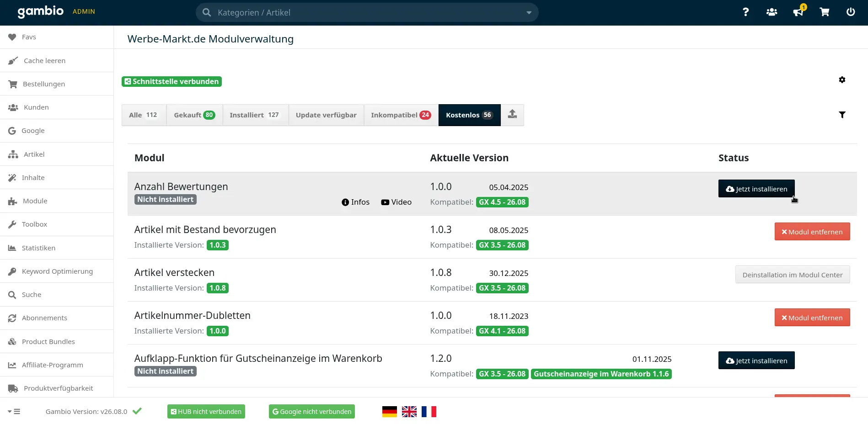Install the Anzahl Bewertungen module

click(x=756, y=189)
